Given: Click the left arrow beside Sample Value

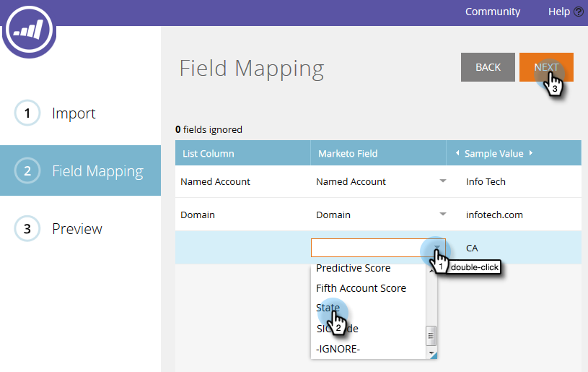Looking at the screenshot, I should [457, 153].
